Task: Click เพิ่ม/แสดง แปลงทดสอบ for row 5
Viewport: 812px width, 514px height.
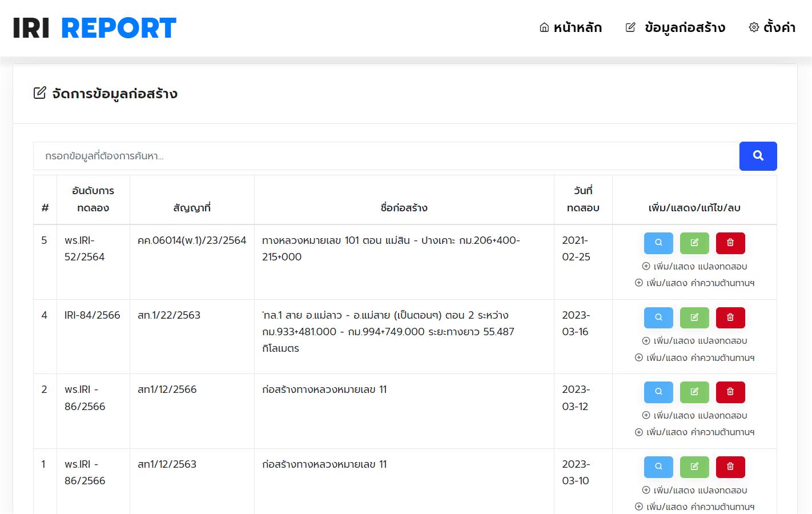Action: coord(694,266)
